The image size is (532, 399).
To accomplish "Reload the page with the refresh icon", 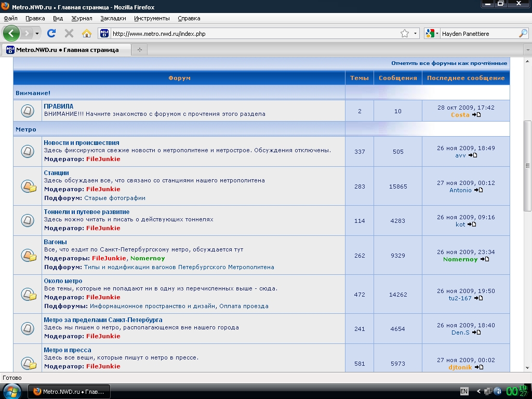I will tap(51, 33).
